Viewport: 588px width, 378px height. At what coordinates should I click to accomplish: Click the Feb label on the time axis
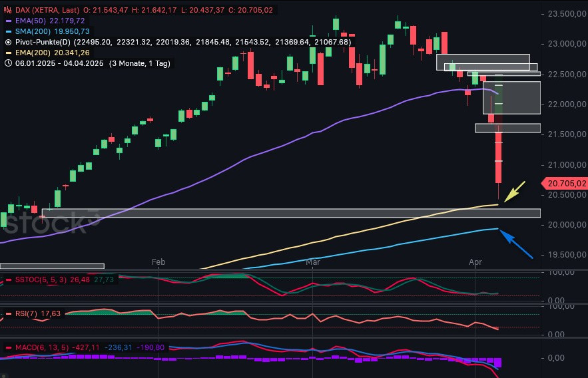tap(158, 262)
